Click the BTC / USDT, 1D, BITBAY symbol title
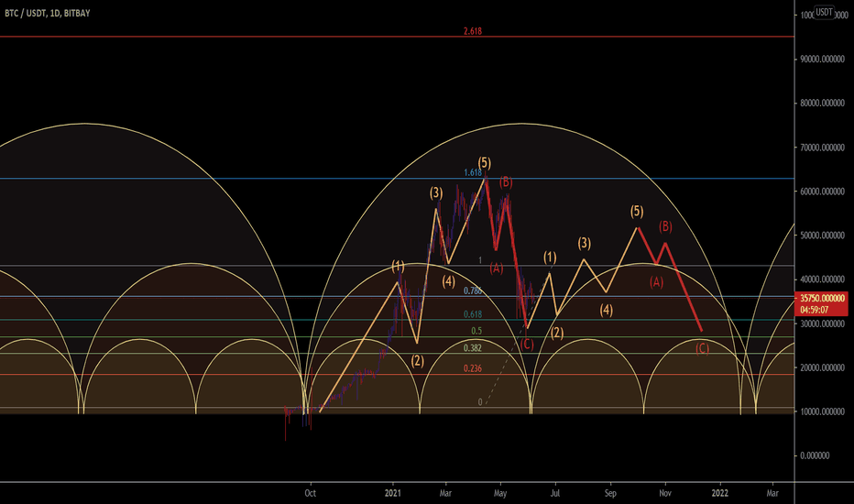 48,13
